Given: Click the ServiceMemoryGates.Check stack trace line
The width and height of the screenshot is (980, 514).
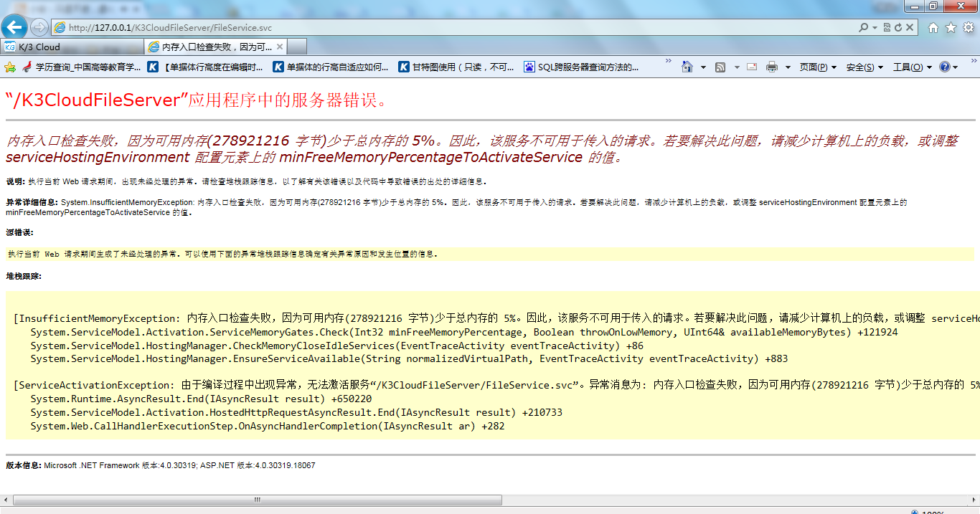Looking at the screenshot, I should (464, 332).
